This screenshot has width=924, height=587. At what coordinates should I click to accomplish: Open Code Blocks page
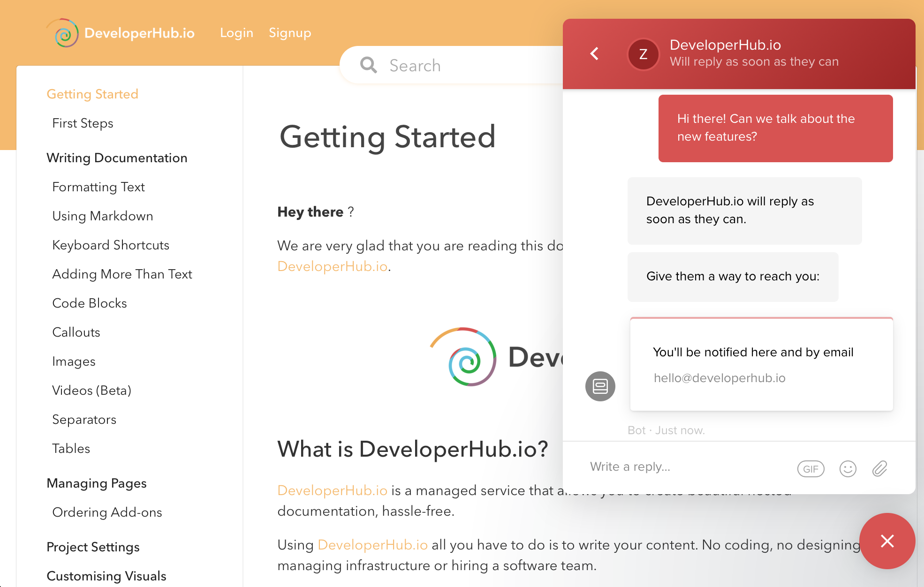tap(90, 303)
